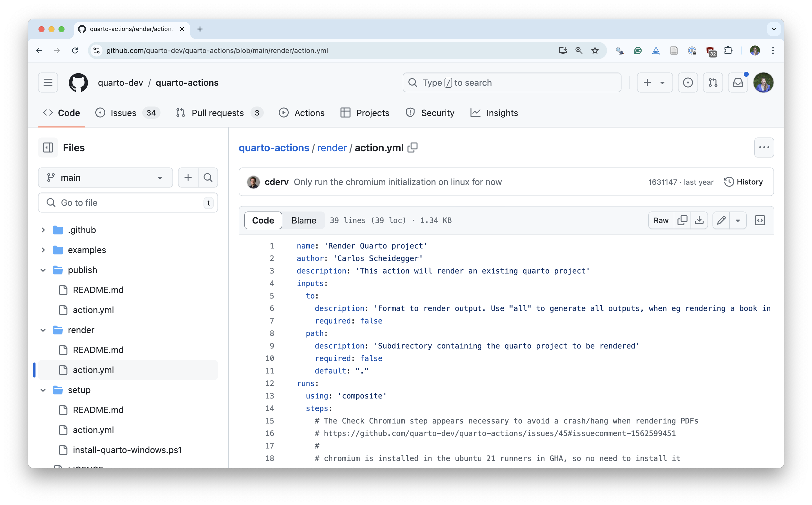Screen dimensions: 812x505
Task: View the file with the Raw button
Action: pos(661,220)
